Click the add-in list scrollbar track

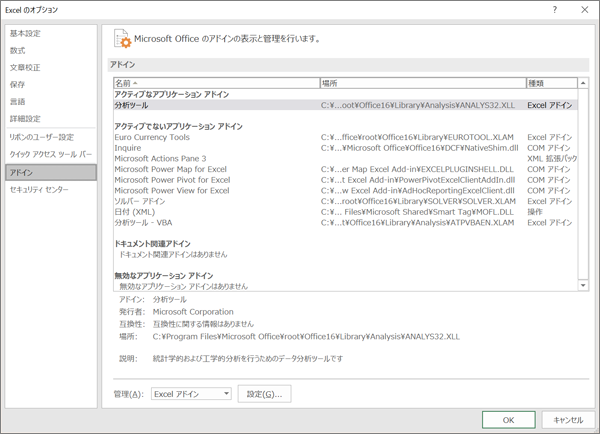[x=583, y=184]
